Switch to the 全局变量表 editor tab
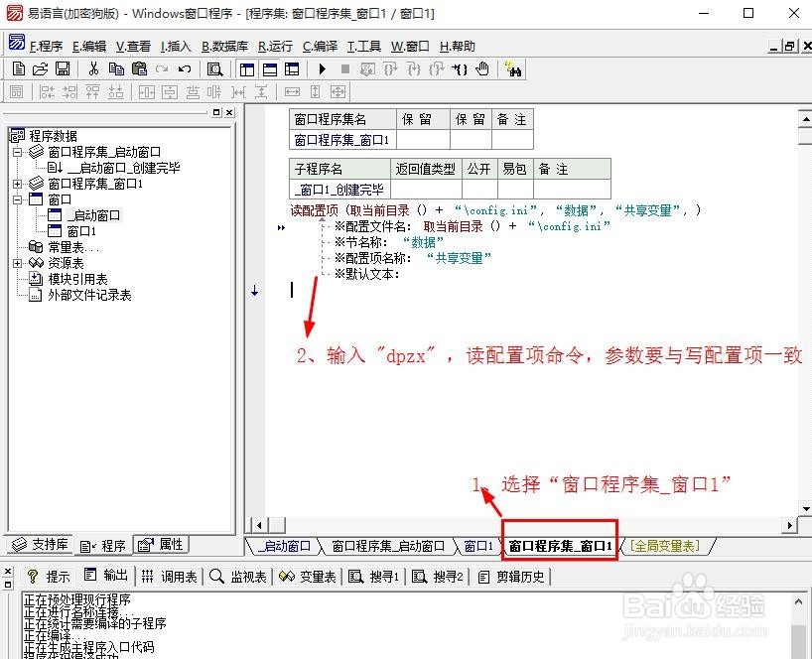 [665, 546]
